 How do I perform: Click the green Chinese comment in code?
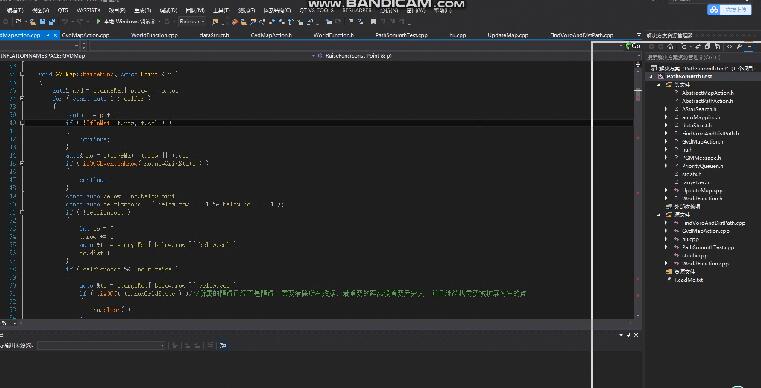point(362,293)
